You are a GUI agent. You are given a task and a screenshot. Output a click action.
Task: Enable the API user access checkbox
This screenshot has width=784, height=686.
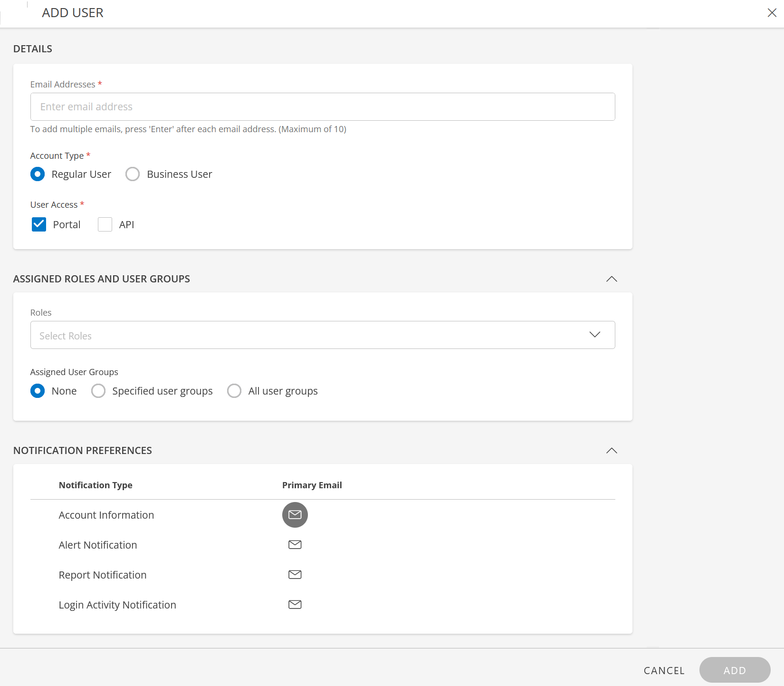105,224
